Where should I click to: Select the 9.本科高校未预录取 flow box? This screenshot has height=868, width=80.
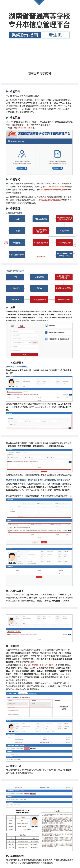tap(17, 255)
